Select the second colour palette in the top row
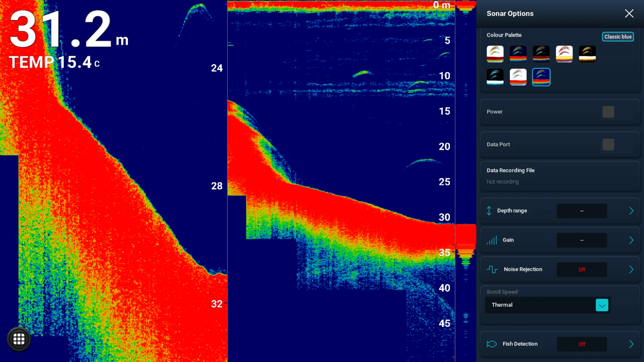 tap(518, 54)
